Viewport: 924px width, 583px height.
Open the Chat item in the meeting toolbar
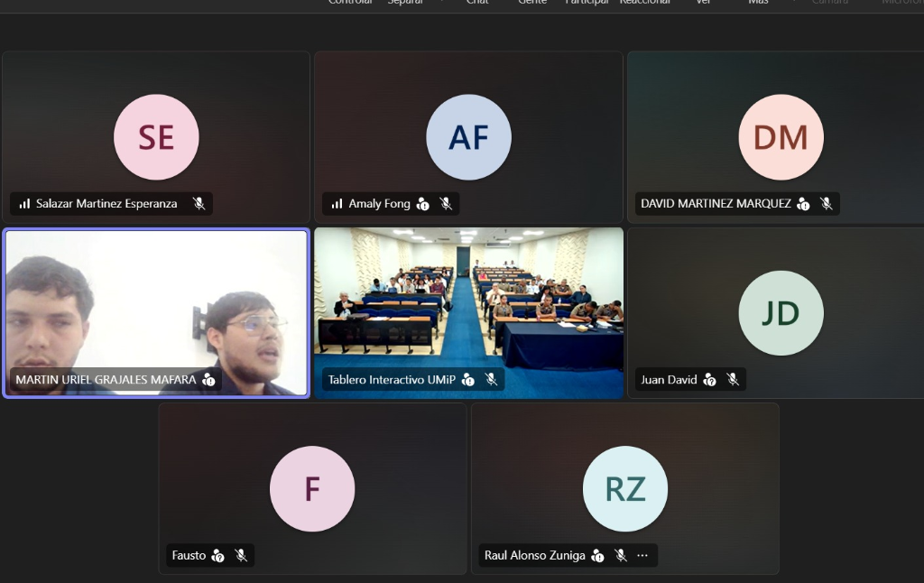click(x=477, y=3)
